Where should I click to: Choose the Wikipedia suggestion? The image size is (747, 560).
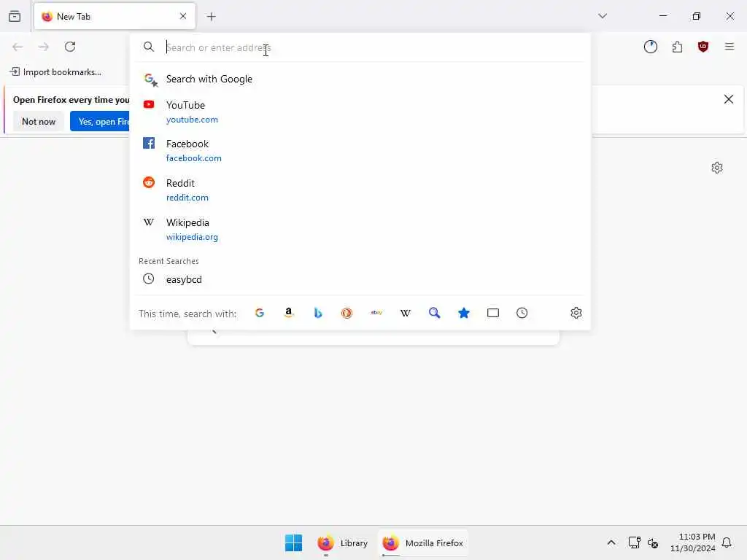(x=360, y=230)
